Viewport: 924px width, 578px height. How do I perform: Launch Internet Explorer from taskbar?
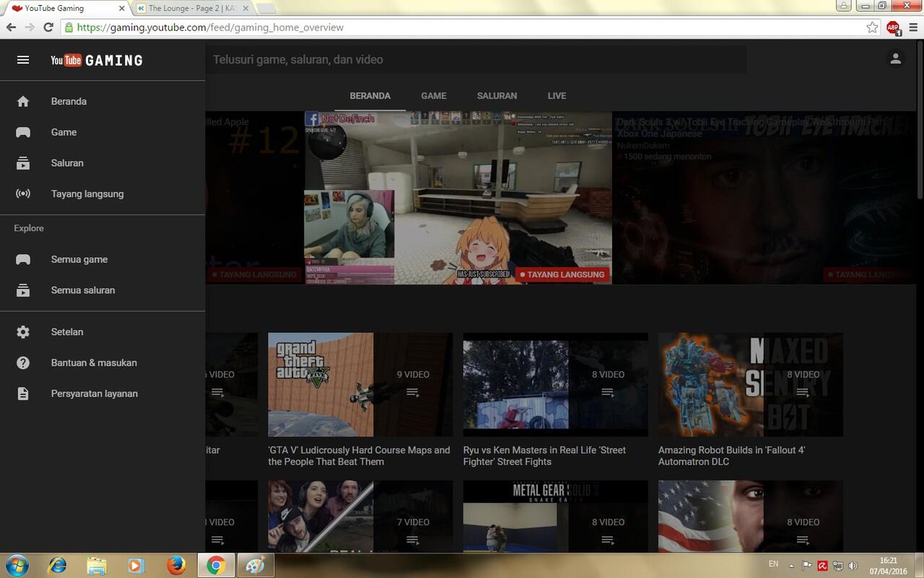click(57, 565)
